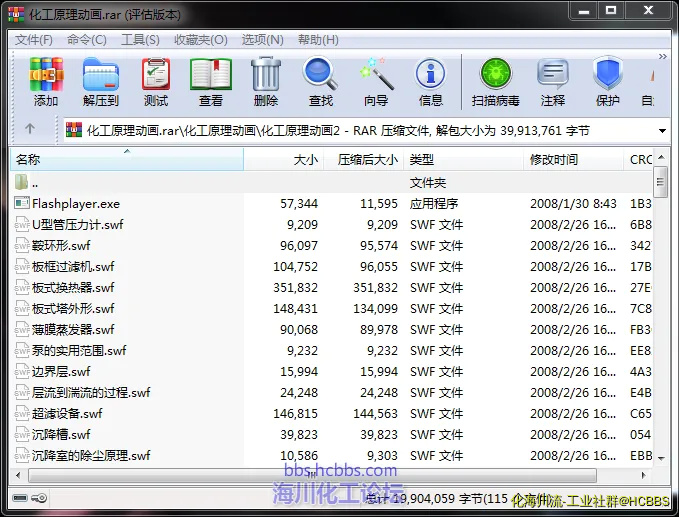679x517 pixels.
Task: Select 板框过滤机.swf file icon
Action: [x=22, y=266]
